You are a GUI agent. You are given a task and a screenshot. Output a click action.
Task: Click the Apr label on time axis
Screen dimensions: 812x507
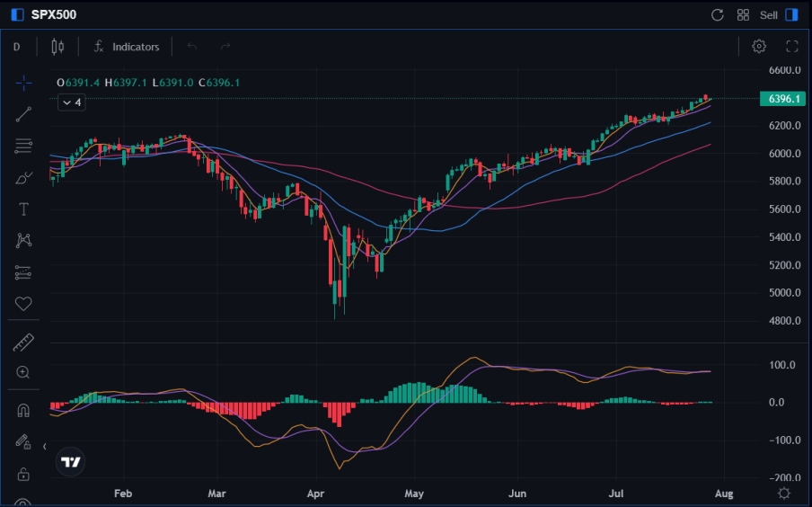tap(315, 494)
